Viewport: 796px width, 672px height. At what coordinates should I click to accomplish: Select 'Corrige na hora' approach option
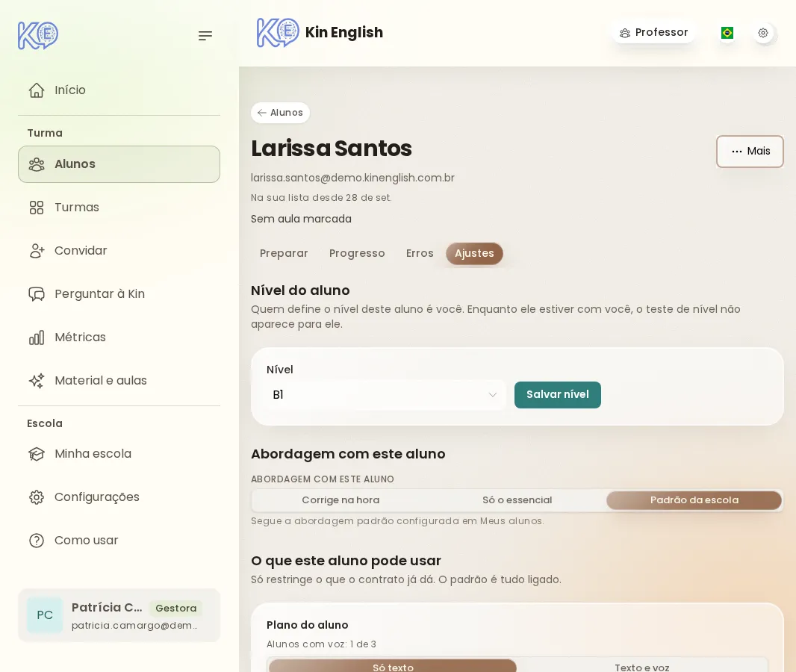[x=341, y=500]
